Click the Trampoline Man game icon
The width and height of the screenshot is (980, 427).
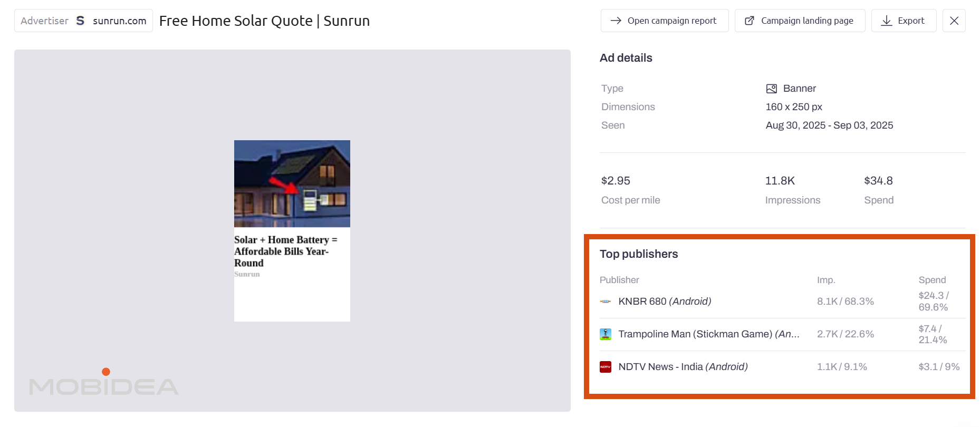click(x=606, y=334)
